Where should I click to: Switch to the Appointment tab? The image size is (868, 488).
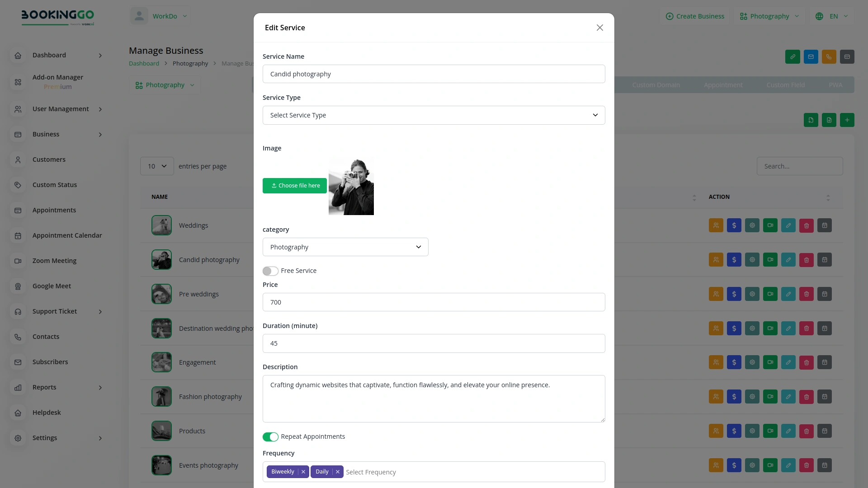(x=723, y=84)
